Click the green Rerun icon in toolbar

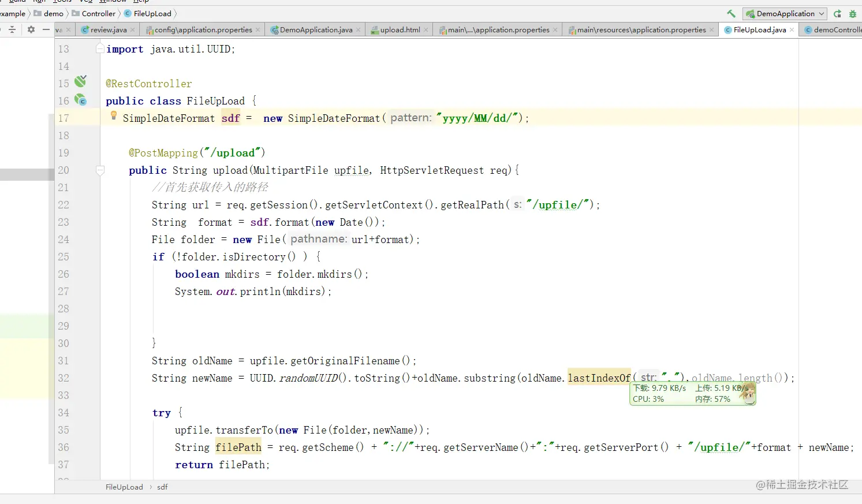pos(837,13)
